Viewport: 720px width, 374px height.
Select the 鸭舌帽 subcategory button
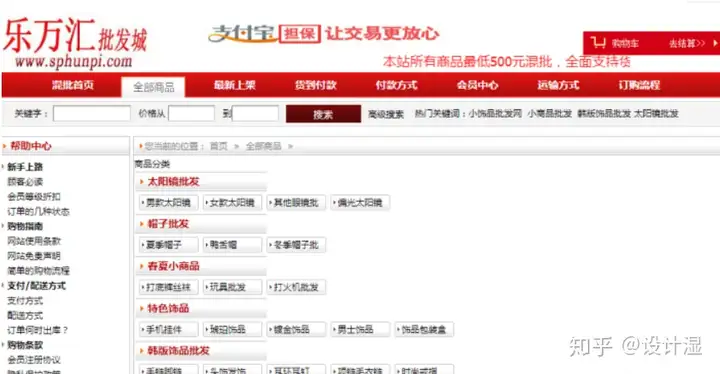click(232, 245)
